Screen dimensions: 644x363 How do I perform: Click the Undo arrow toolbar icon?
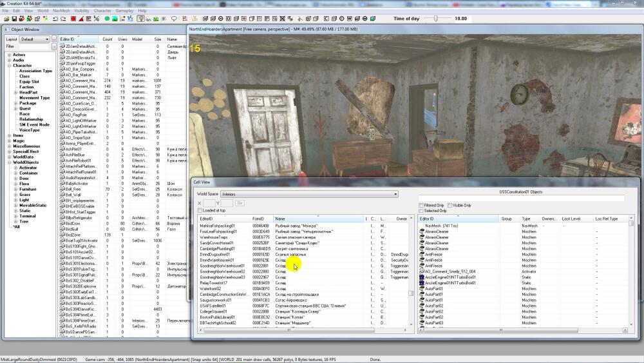click(55, 19)
